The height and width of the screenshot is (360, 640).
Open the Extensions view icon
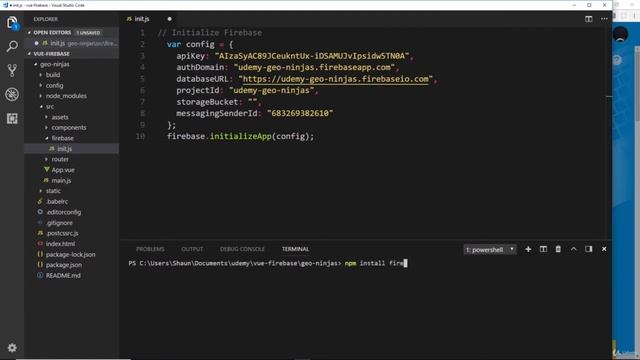(x=12, y=118)
